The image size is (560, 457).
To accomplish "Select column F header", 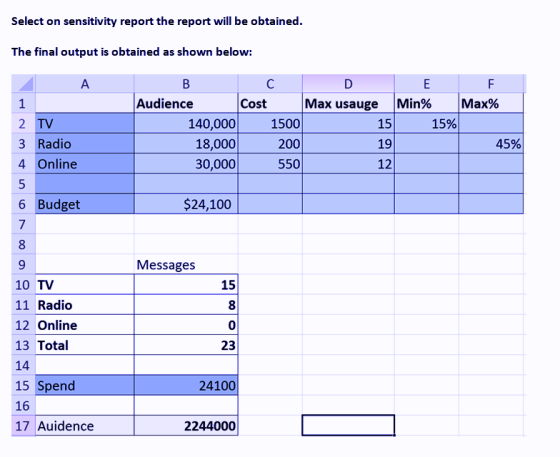I will coord(491,84).
